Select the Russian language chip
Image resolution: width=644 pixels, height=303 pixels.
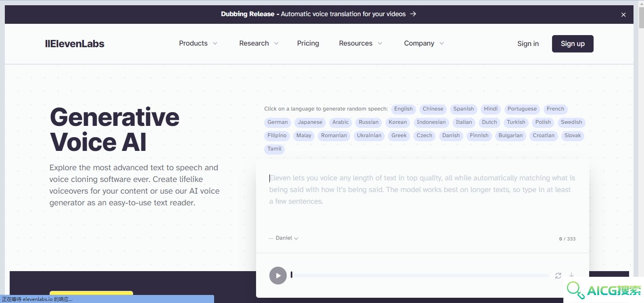(x=369, y=122)
